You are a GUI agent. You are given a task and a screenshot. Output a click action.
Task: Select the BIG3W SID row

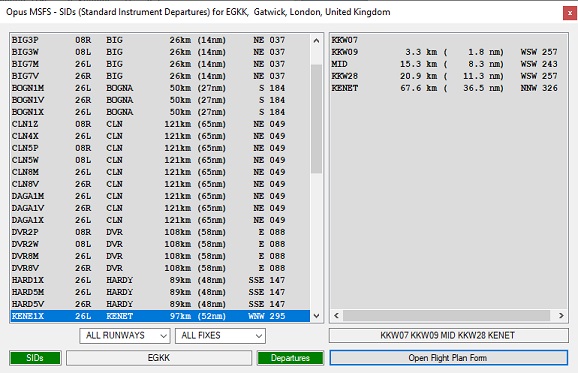[160, 52]
